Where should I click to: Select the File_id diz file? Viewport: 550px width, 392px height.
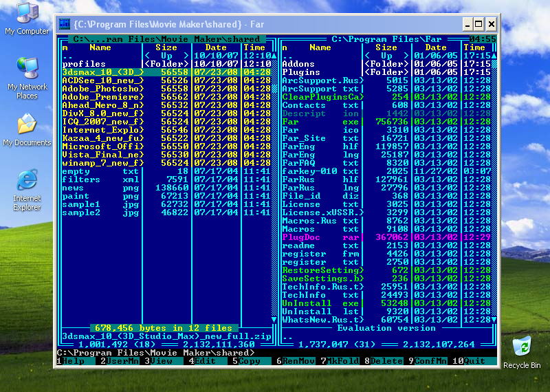point(386,196)
